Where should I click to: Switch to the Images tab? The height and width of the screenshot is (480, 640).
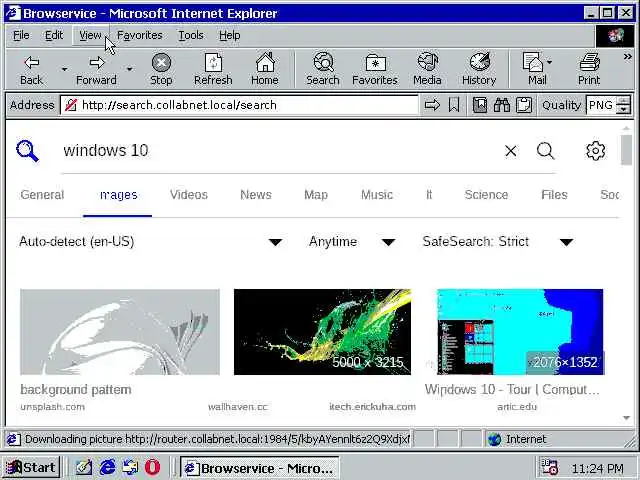coord(118,195)
